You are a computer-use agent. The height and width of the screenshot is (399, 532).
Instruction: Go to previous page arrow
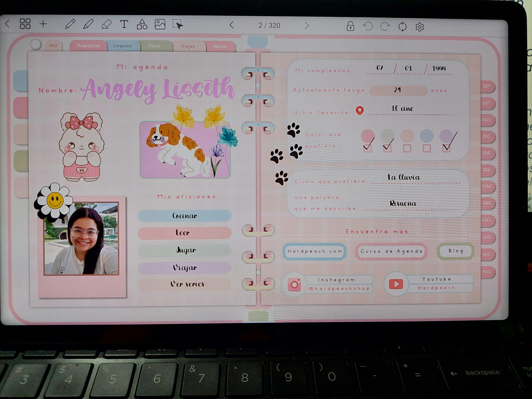click(232, 25)
